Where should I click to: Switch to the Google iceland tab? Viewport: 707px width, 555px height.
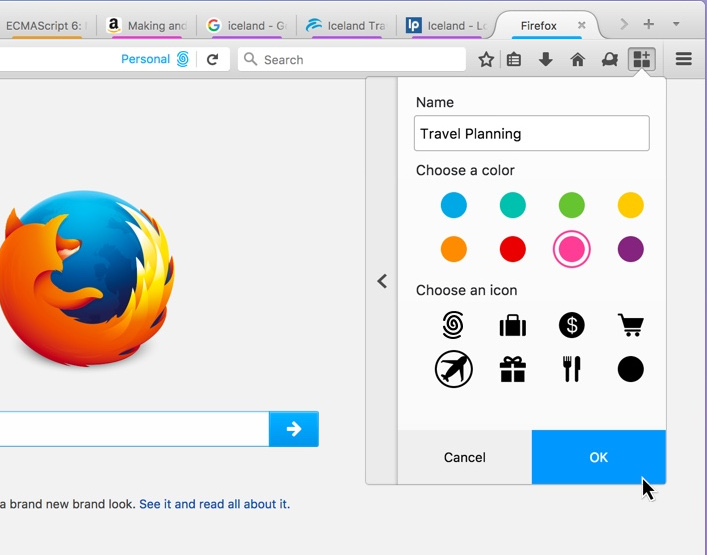pos(247,26)
